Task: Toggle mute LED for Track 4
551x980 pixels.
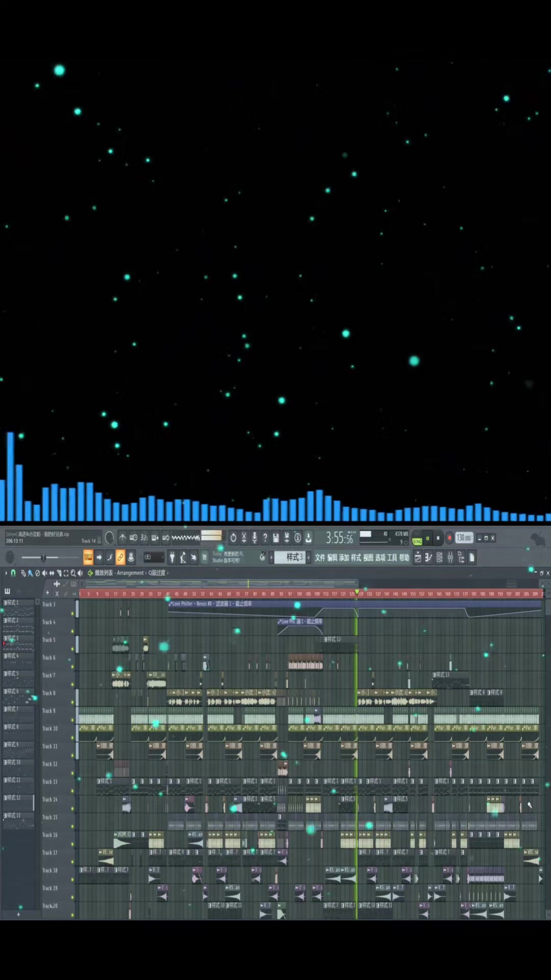Action: click(x=72, y=632)
